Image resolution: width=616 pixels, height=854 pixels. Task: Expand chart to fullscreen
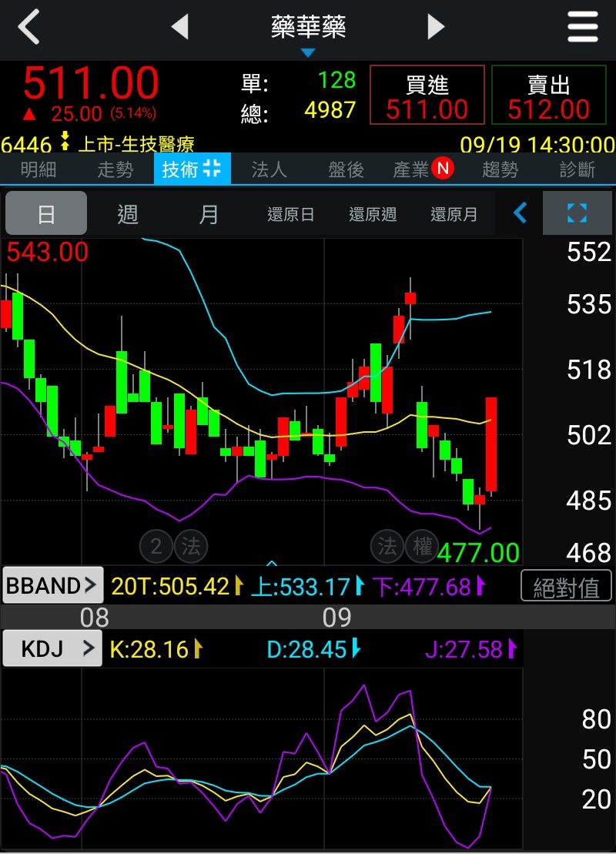(x=577, y=213)
